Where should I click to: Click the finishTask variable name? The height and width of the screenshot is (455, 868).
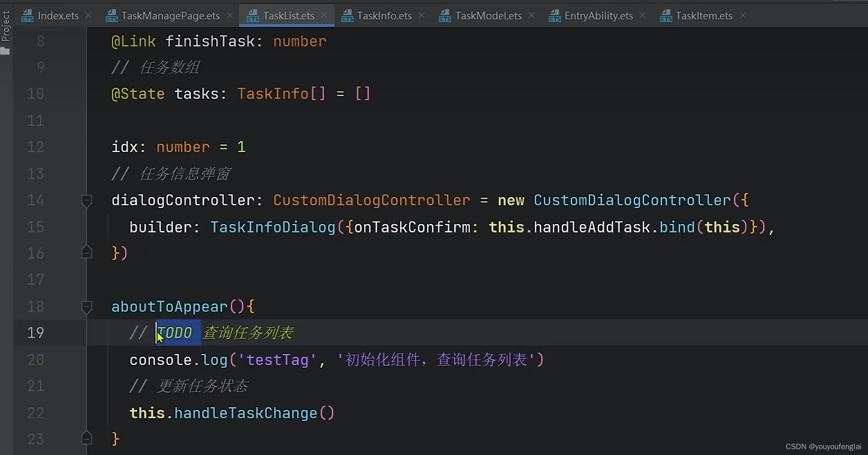click(x=210, y=41)
